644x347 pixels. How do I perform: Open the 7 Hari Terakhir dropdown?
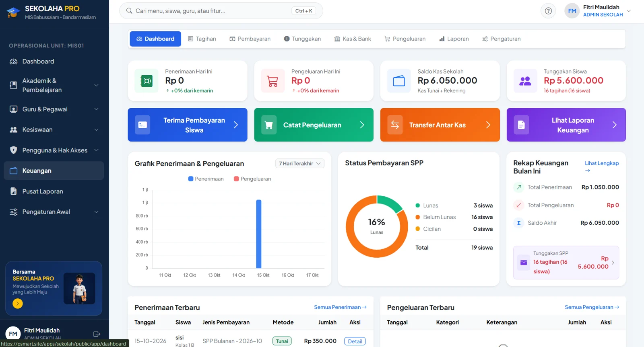pyautogui.click(x=300, y=164)
